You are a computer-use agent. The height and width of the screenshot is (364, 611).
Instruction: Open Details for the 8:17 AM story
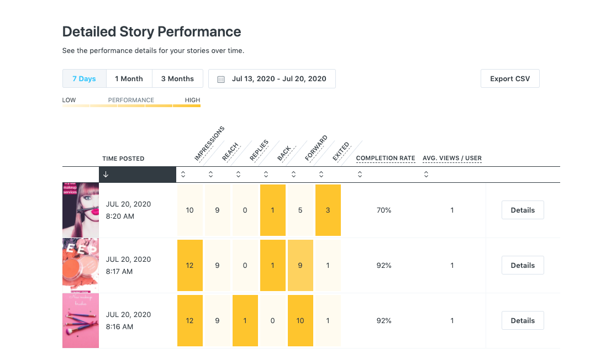[x=523, y=265]
